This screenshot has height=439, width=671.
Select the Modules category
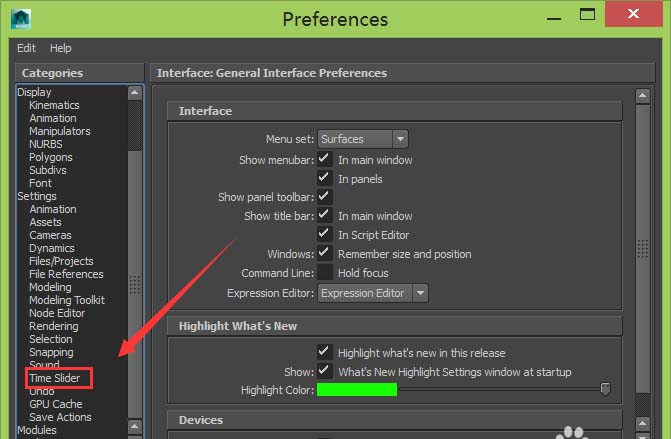point(37,430)
